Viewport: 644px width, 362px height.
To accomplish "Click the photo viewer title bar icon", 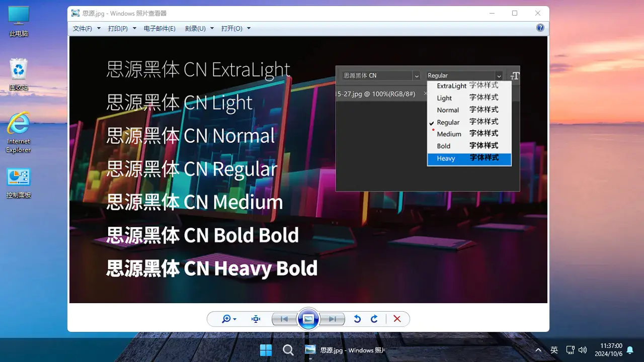I will (75, 13).
